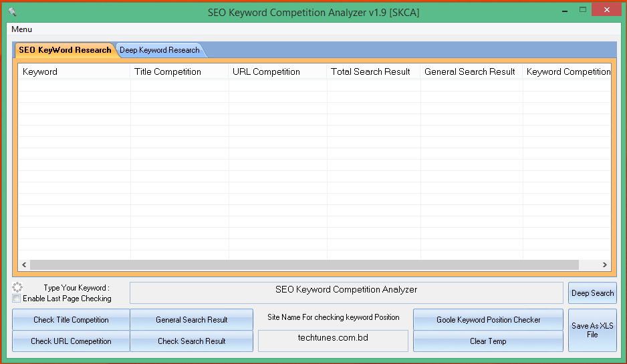Viewport: 627px width, 364px height.
Task: Click the horizontal scrollbar thumb
Action: point(304,265)
